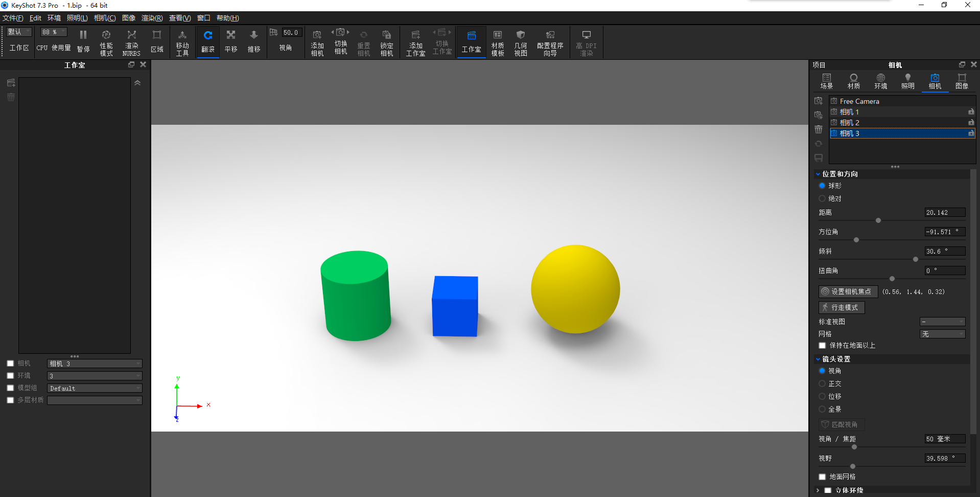
Task: Open the Default model set dropdown
Action: click(x=95, y=388)
